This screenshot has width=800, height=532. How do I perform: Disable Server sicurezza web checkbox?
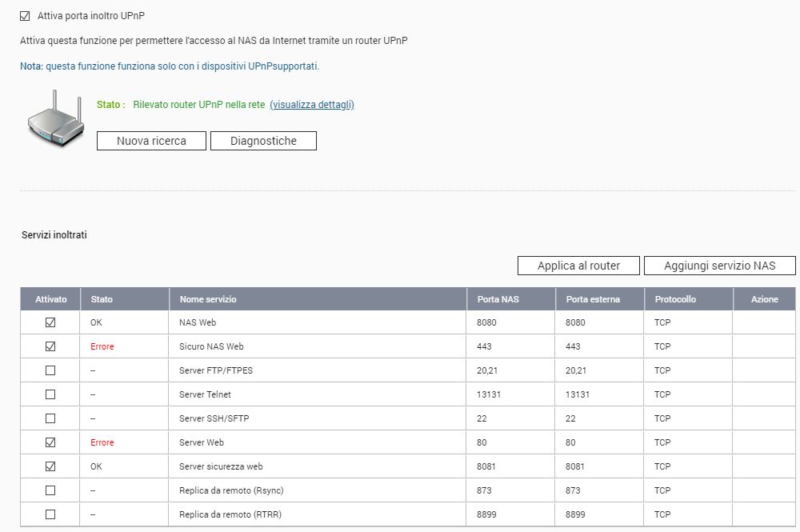(x=50, y=466)
